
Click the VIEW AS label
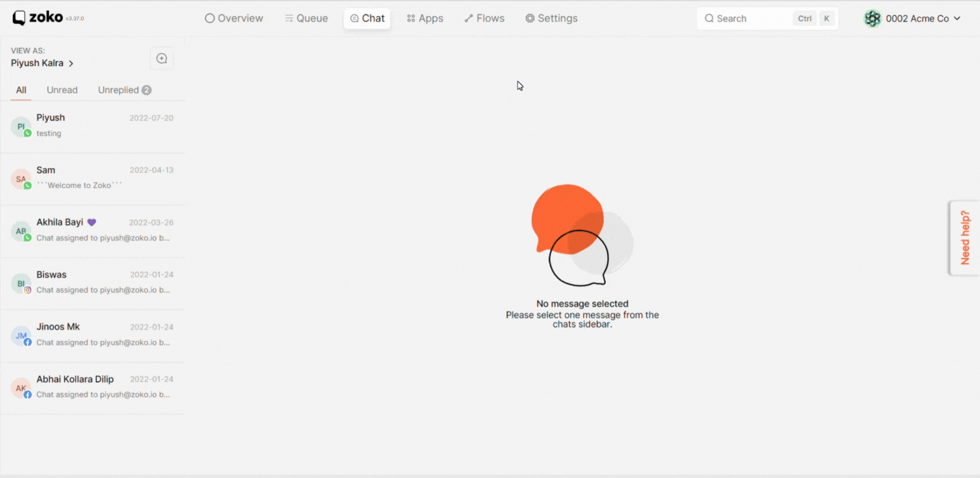pos(28,51)
